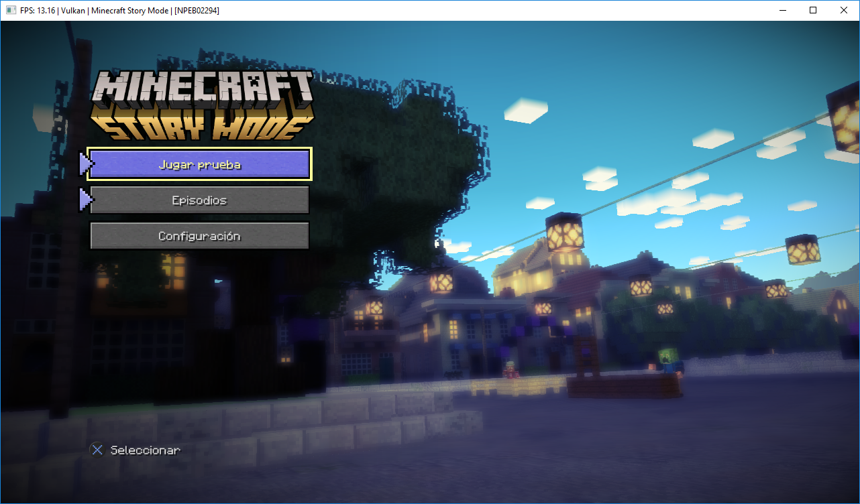Minimize the emulator window
Image resolution: width=860 pixels, height=504 pixels.
pos(782,10)
